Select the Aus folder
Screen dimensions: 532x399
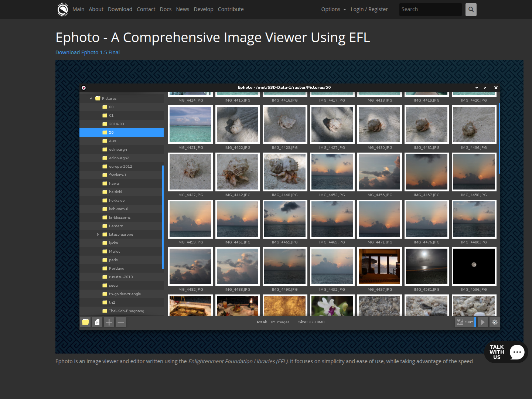pyautogui.click(x=122, y=141)
